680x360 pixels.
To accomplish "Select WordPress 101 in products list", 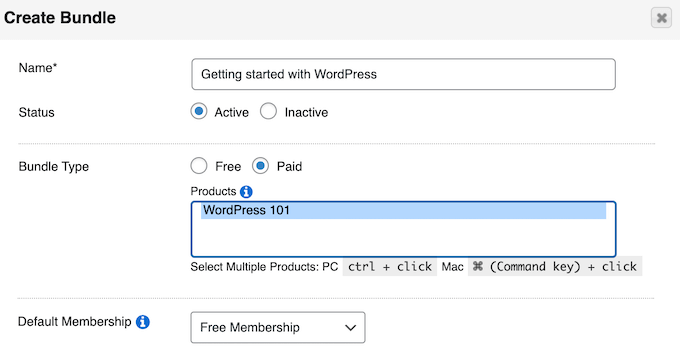I will click(x=403, y=210).
